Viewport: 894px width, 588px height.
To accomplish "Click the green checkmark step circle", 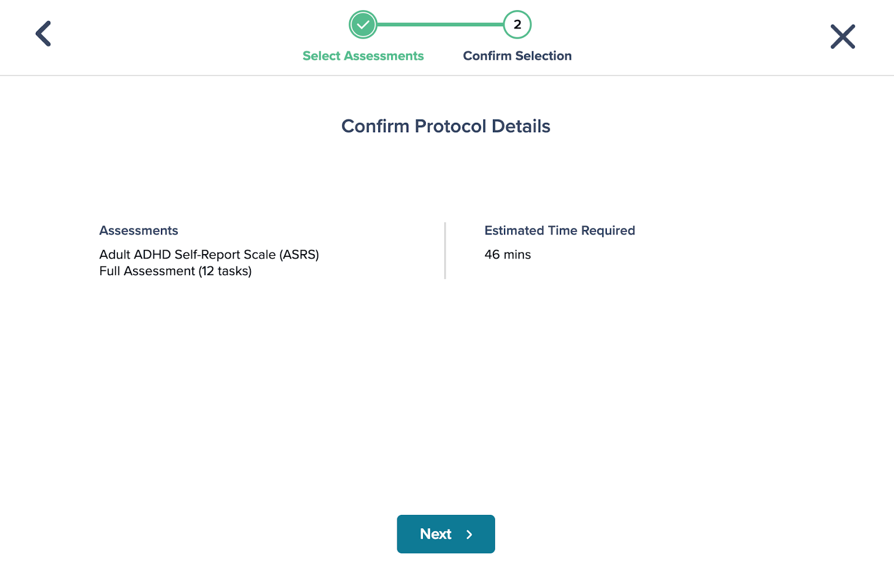I will coord(363,25).
